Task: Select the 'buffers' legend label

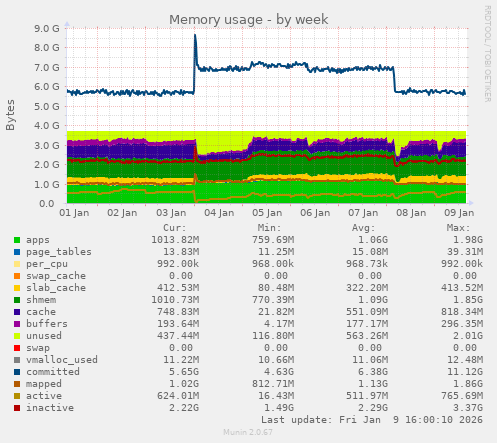Action: [47, 324]
